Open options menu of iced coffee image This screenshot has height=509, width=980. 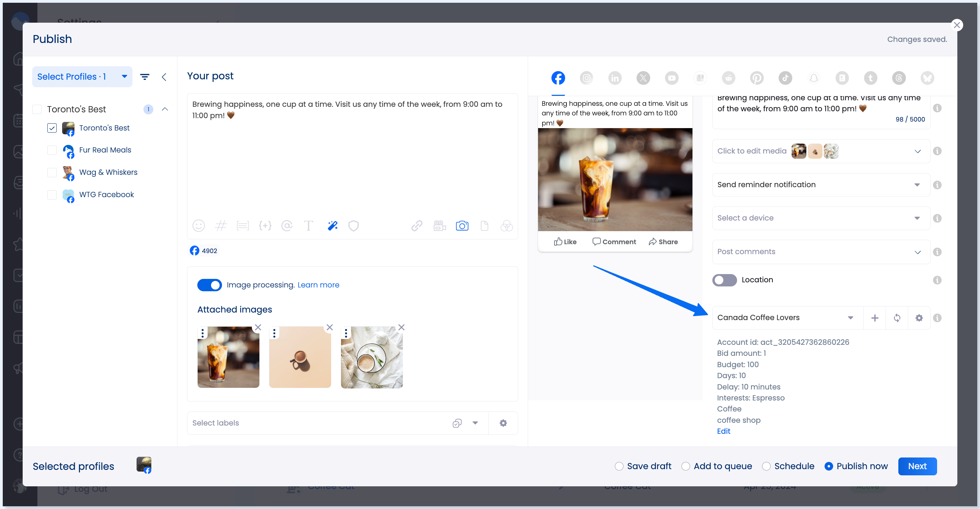202,333
